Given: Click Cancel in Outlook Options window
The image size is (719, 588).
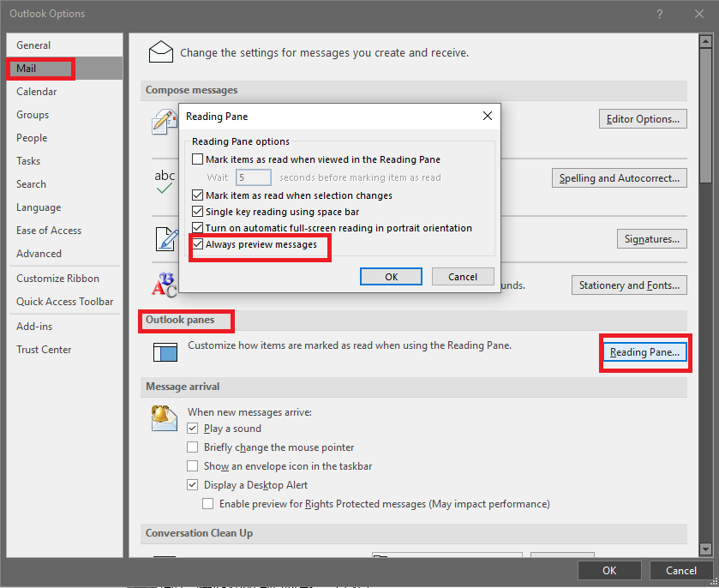Looking at the screenshot, I should click(681, 571).
